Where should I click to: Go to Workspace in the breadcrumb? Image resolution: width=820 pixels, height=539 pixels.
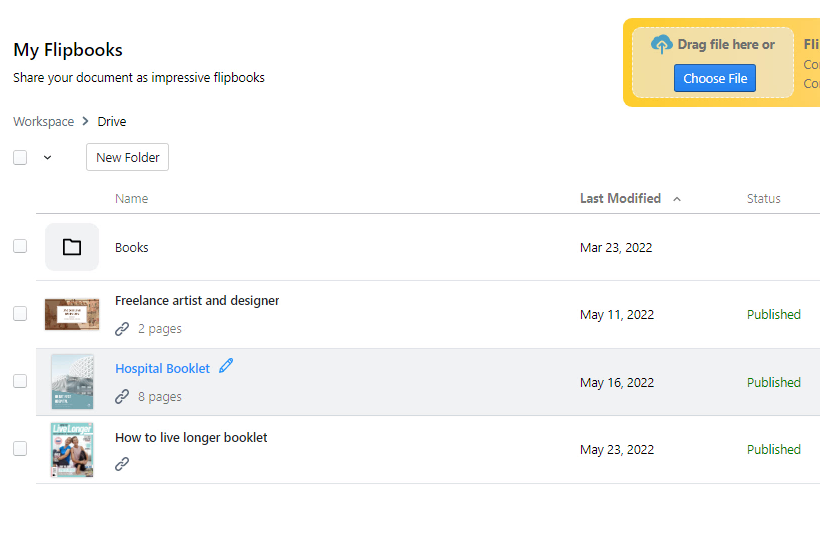(43, 122)
